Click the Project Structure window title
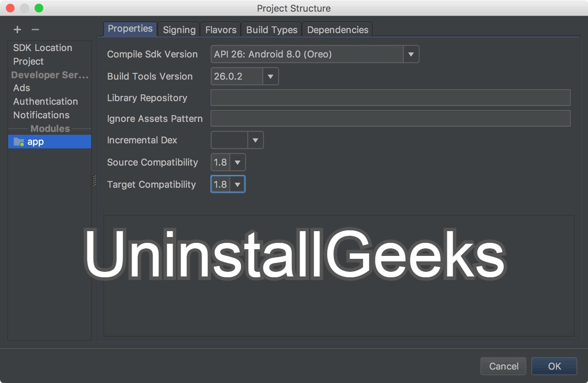Image resolution: width=588 pixels, height=383 pixels. point(294,8)
